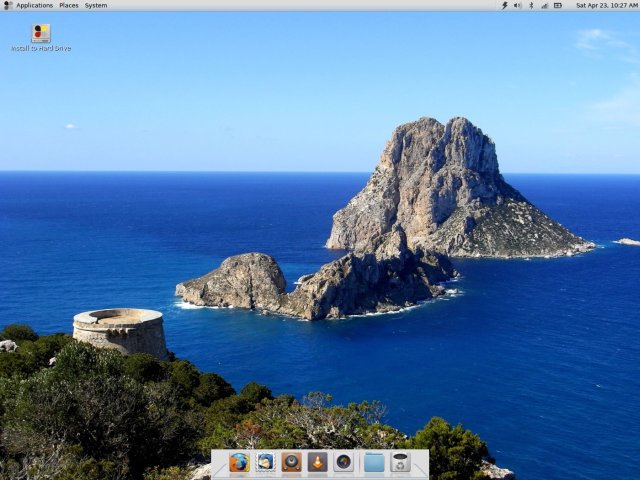Open the Applications menu

coord(34,5)
